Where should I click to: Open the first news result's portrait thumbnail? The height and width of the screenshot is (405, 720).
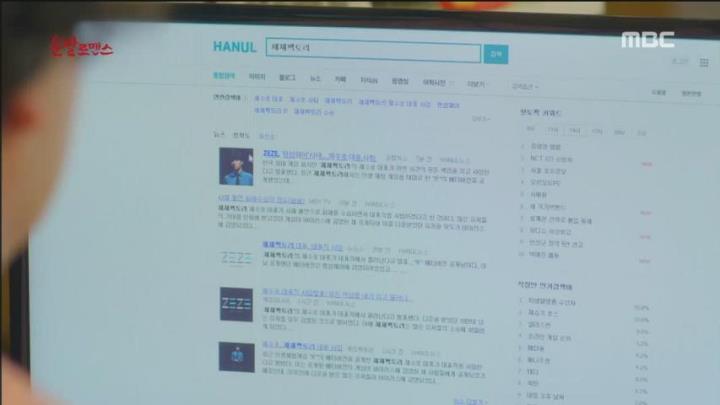[236, 166]
